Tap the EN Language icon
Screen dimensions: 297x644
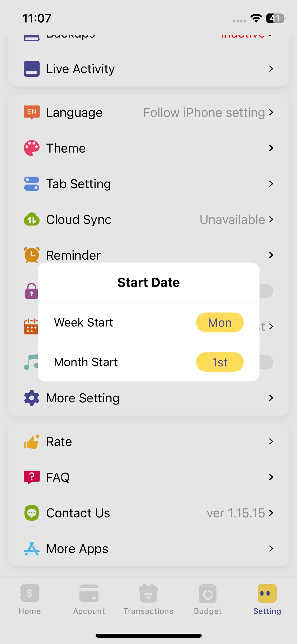tap(32, 112)
